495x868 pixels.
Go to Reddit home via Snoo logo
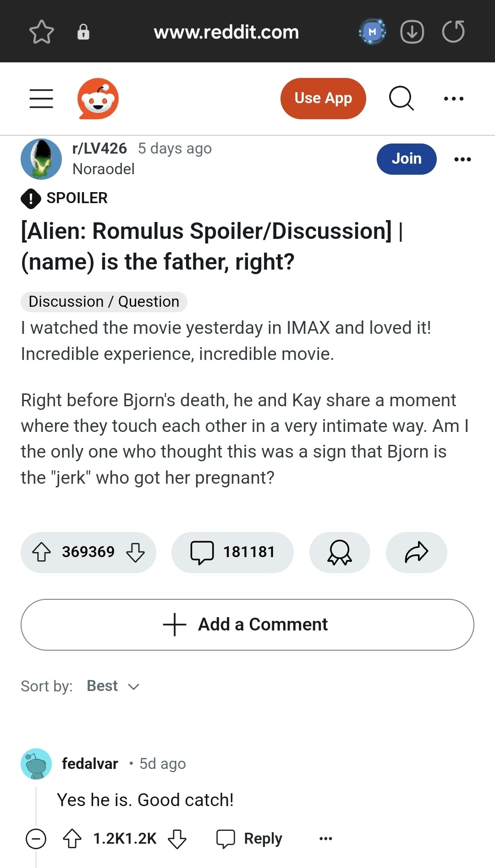[x=98, y=99]
